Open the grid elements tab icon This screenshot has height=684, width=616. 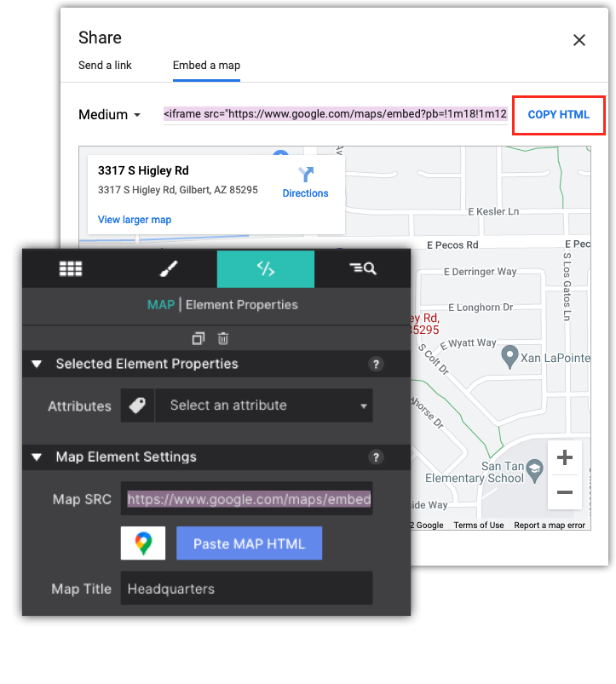(71, 268)
